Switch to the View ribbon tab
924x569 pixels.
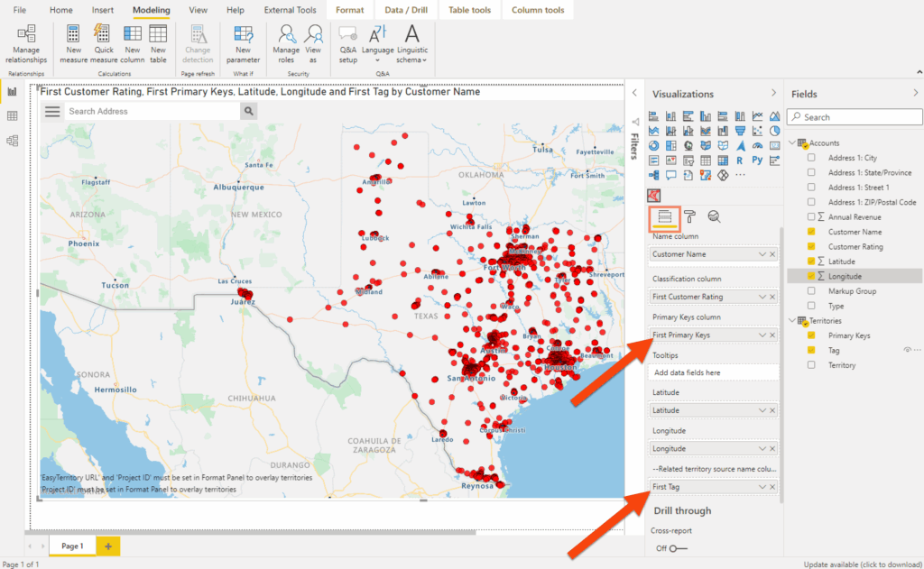click(x=197, y=10)
